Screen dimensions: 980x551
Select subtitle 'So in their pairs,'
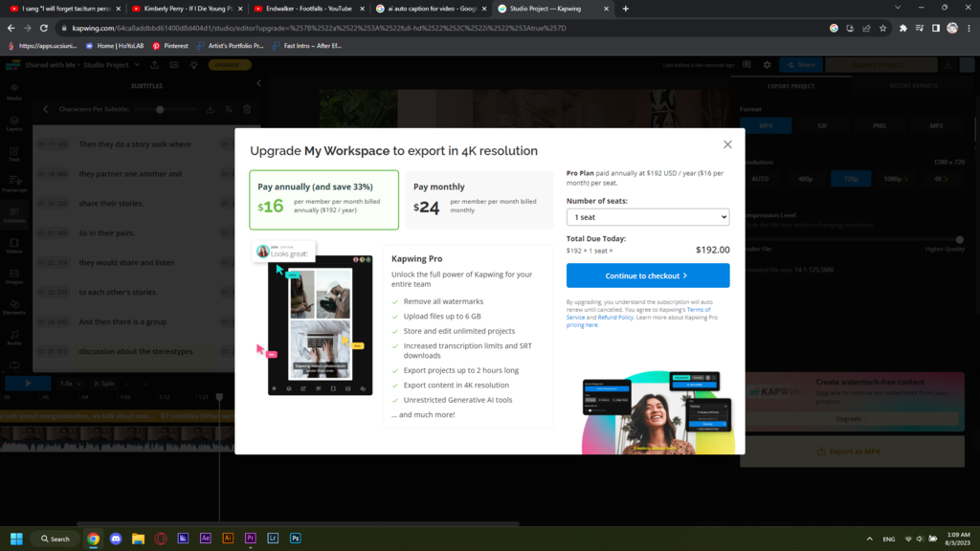click(106, 233)
